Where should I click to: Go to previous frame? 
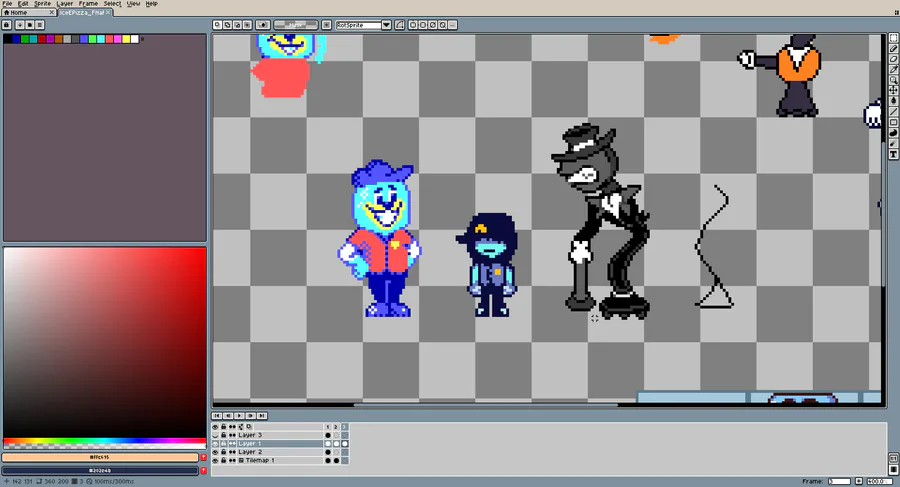[x=228, y=416]
